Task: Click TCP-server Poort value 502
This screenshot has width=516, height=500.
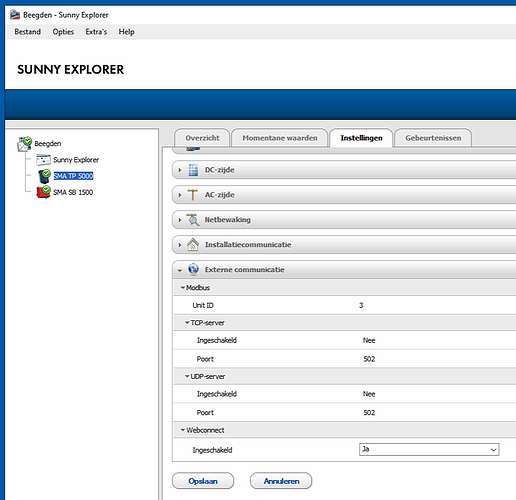Action: click(x=369, y=359)
